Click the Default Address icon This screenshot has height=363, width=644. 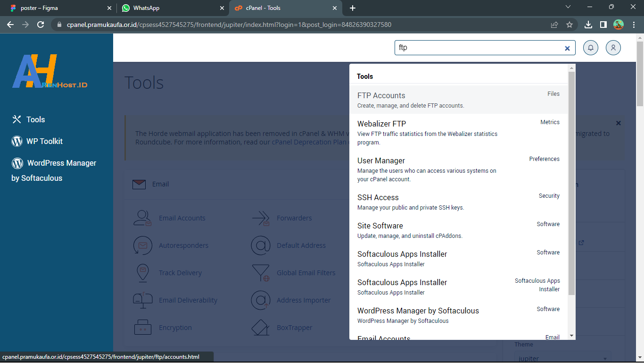(x=260, y=245)
